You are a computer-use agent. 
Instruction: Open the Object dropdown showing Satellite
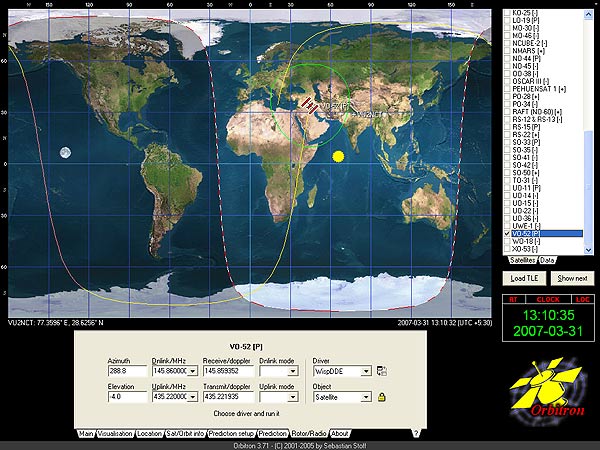[x=366, y=397]
